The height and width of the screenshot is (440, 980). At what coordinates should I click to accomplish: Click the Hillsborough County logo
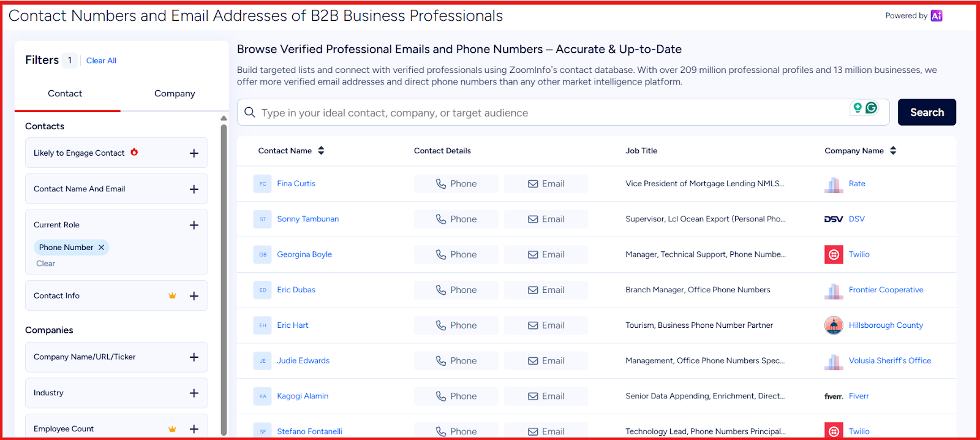click(834, 325)
